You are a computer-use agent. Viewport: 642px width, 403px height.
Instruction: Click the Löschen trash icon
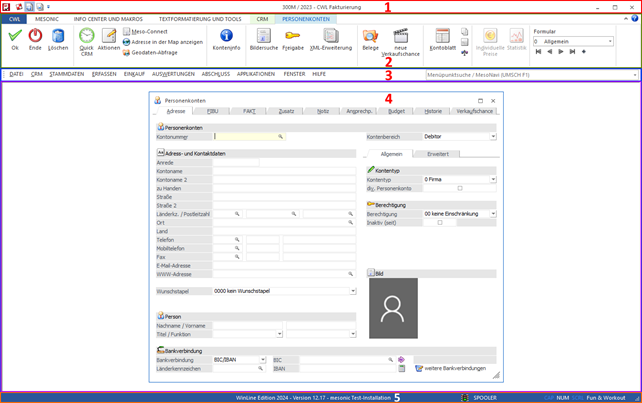59,37
